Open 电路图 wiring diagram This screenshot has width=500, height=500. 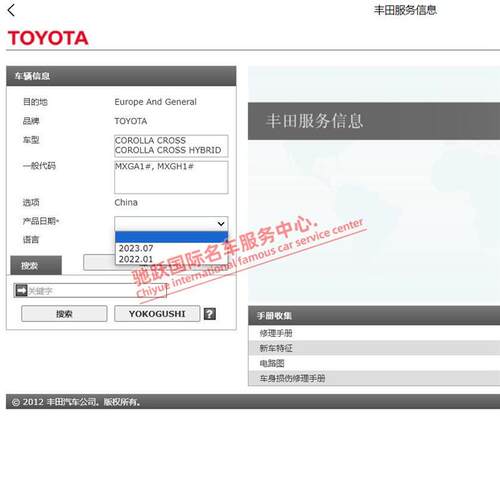point(374,363)
